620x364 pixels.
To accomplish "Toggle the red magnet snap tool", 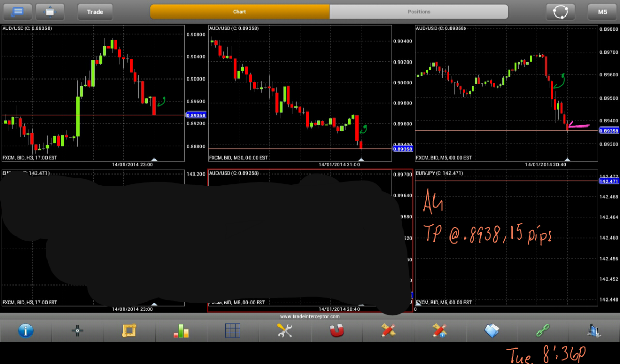I will [x=336, y=330].
